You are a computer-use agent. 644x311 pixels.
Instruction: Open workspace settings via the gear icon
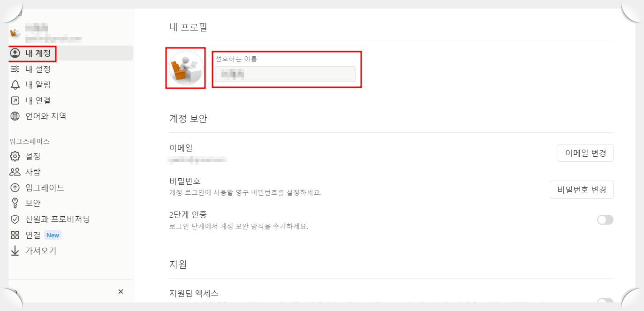(x=16, y=156)
